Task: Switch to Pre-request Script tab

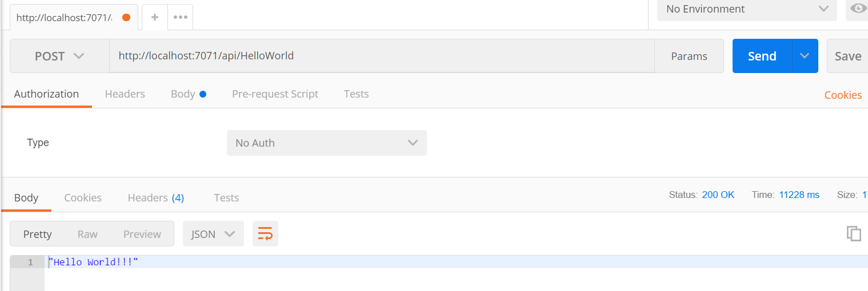Action: pos(275,94)
